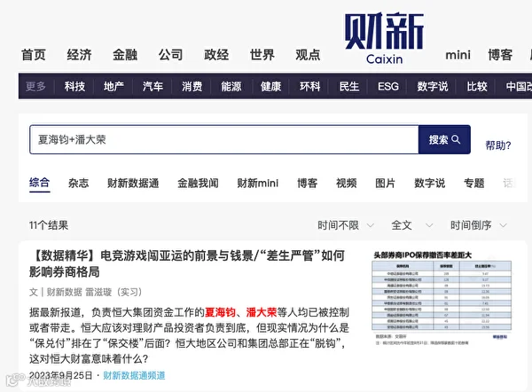Open the mini link beside the logo
This screenshot has width=532, height=392.
458,55
